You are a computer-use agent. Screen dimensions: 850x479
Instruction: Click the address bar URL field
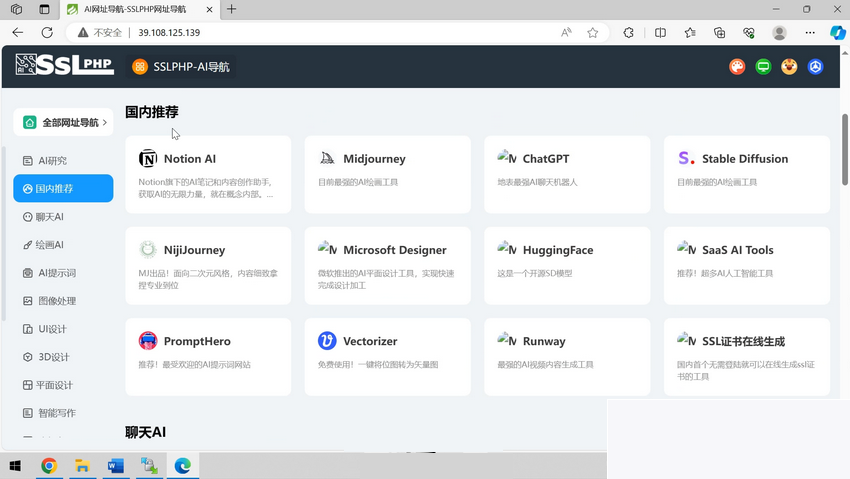340,32
